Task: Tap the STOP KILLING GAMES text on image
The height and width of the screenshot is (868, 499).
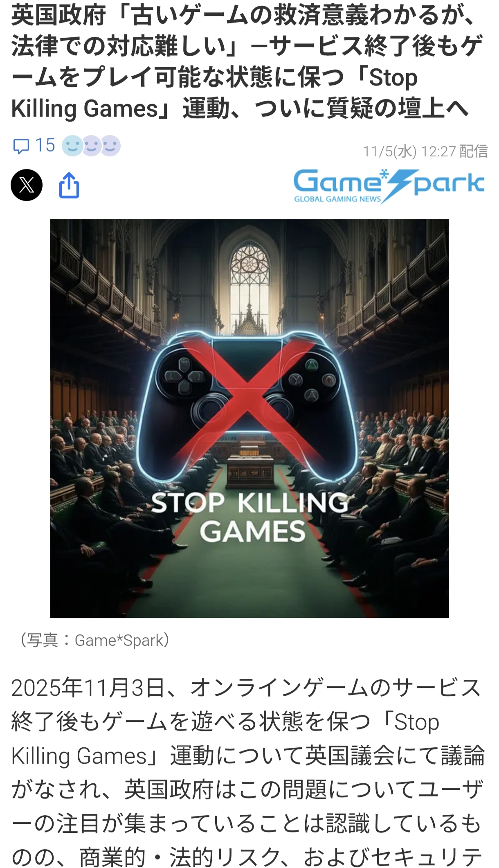Action: (250, 517)
